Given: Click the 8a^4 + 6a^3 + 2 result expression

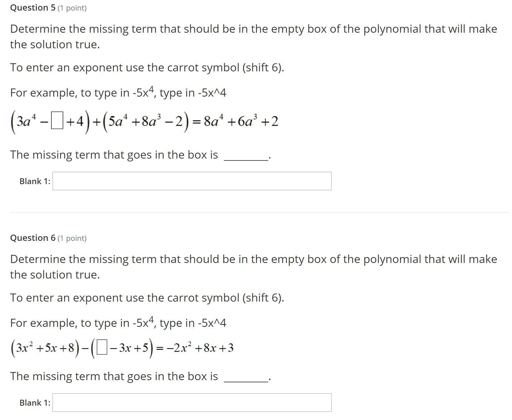Looking at the screenshot, I should pyautogui.click(x=241, y=121).
